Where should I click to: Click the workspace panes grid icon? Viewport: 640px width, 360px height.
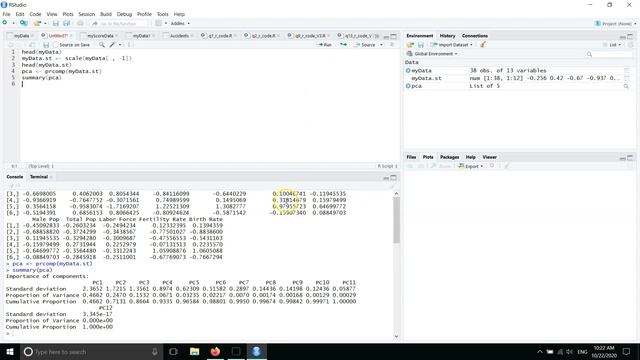158,23
